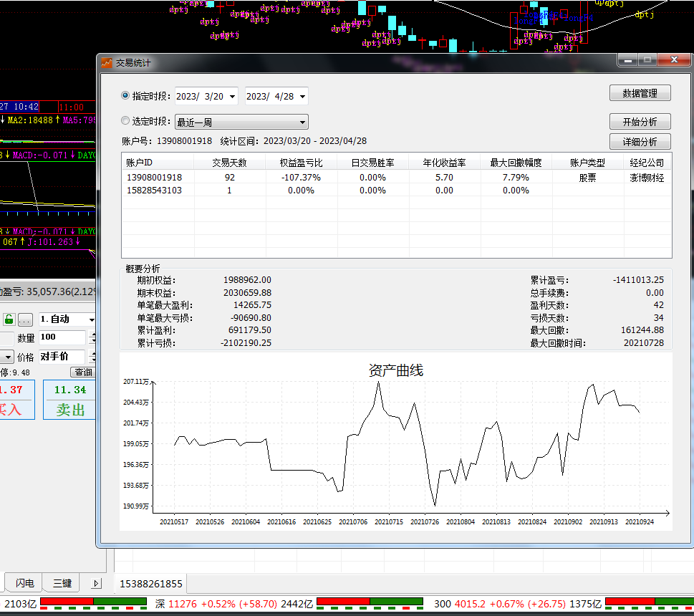Click the 交易统计 window title icon
The height and width of the screenshot is (616, 694).
point(107,63)
